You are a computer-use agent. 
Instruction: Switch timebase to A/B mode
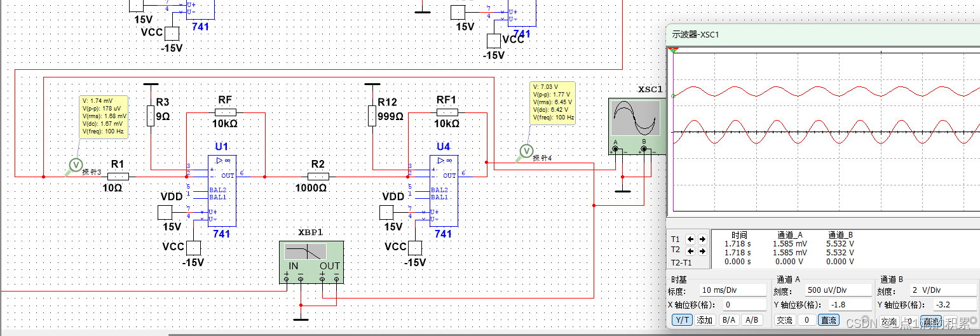point(752,321)
